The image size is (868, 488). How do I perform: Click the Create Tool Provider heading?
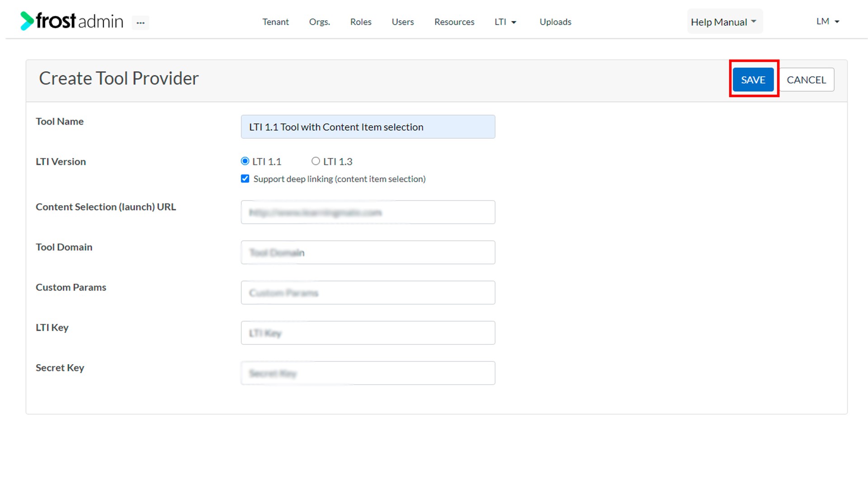(x=119, y=79)
